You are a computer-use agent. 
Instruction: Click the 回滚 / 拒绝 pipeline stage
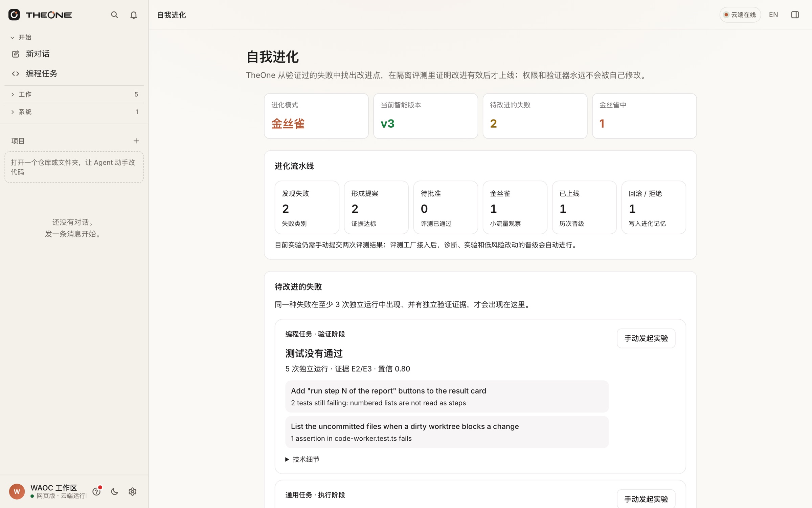coord(654,207)
